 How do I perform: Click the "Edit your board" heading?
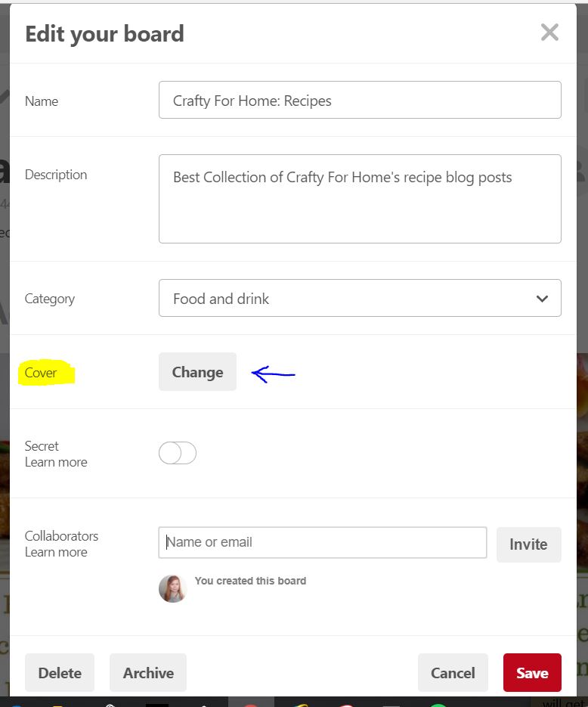point(104,34)
